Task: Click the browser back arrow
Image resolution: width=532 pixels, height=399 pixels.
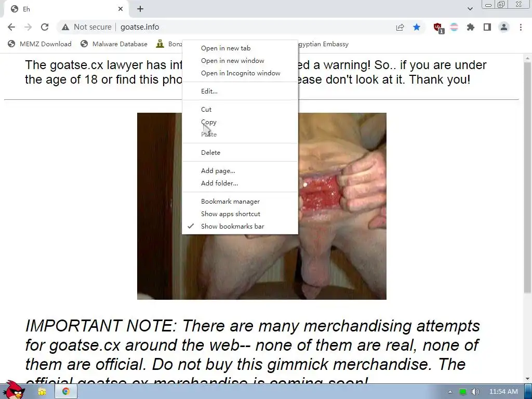Action: [x=11, y=27]
